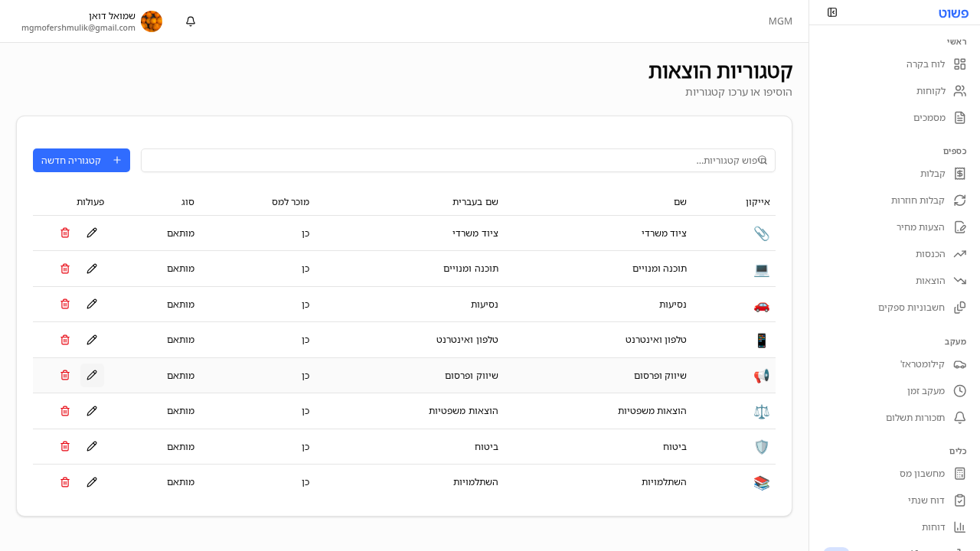This screenshot has width=980, height=551.
Task: Open the פשוט logo link
Action: [x=952, y=12]
